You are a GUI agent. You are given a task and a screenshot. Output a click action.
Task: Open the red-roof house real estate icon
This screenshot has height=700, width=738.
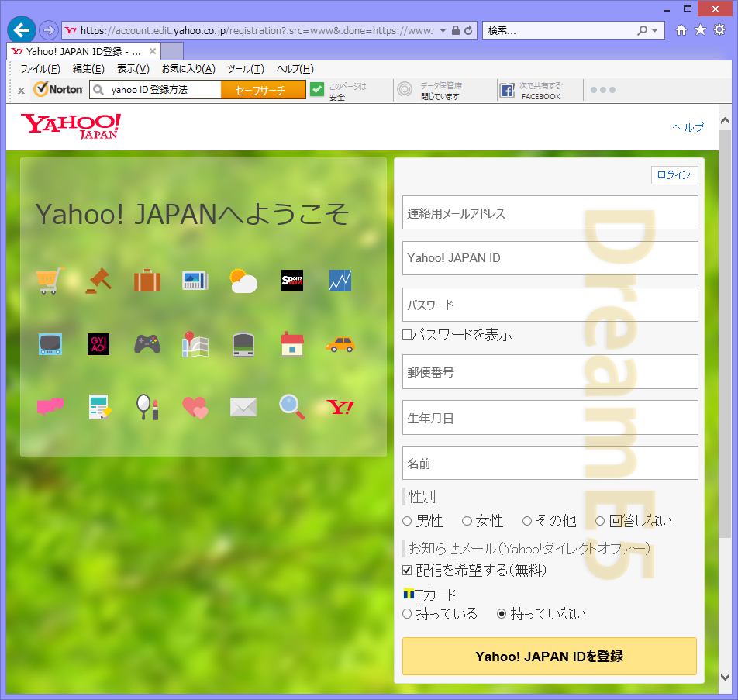click(291, 344)
